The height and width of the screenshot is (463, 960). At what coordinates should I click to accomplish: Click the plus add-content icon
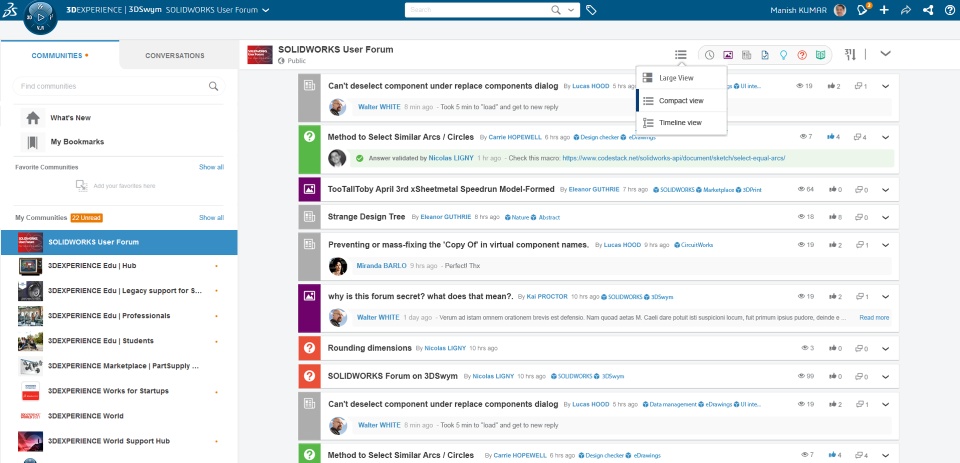[x=884, y=10]
